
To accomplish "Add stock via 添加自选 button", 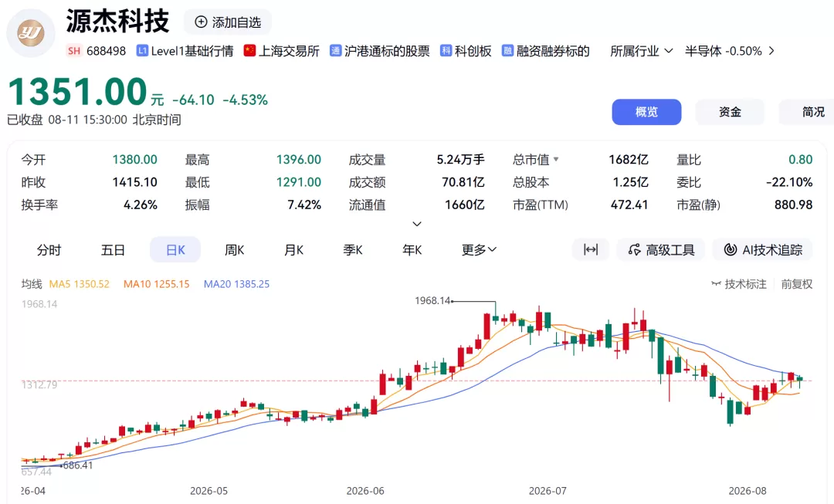I will (x=228, y=22).
